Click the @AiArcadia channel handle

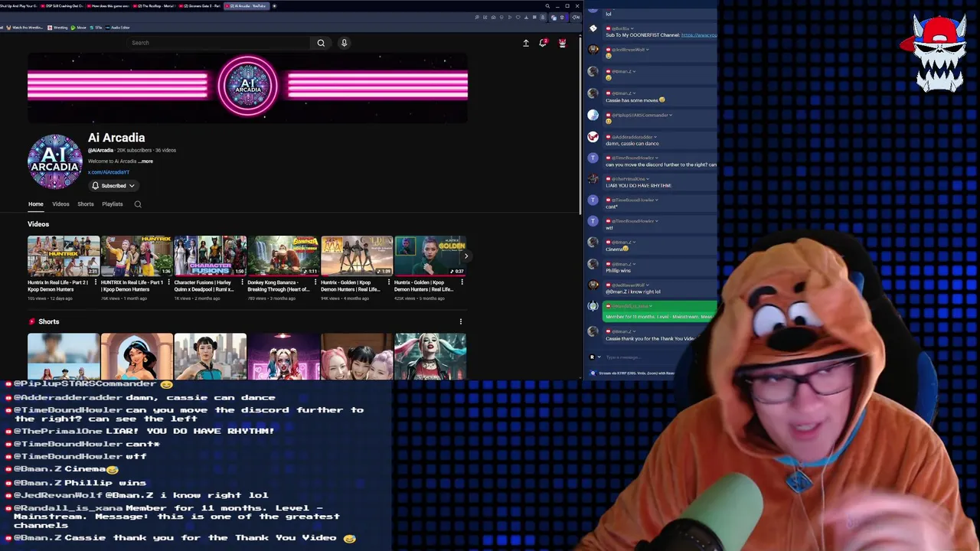point(100,151)
